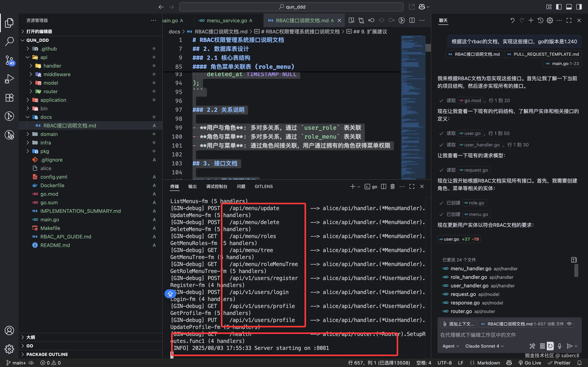Expand the domain folder
The height and width of the screenshot is (367, 588).
coord(49,134)
